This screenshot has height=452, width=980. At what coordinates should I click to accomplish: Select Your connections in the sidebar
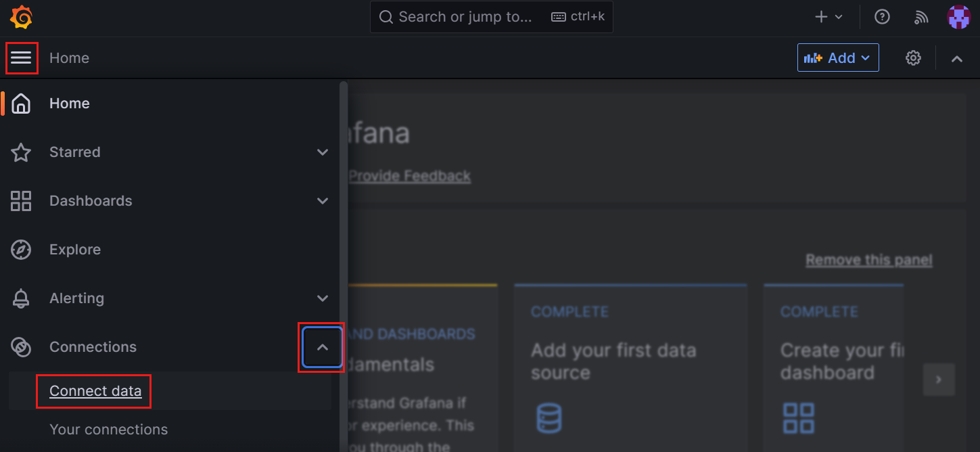point(108,429)
